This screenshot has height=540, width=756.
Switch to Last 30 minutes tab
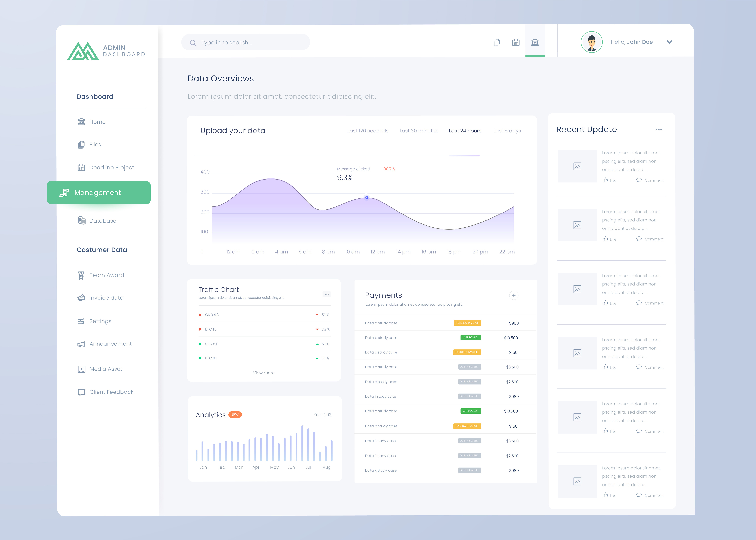[x=419, y=131]
